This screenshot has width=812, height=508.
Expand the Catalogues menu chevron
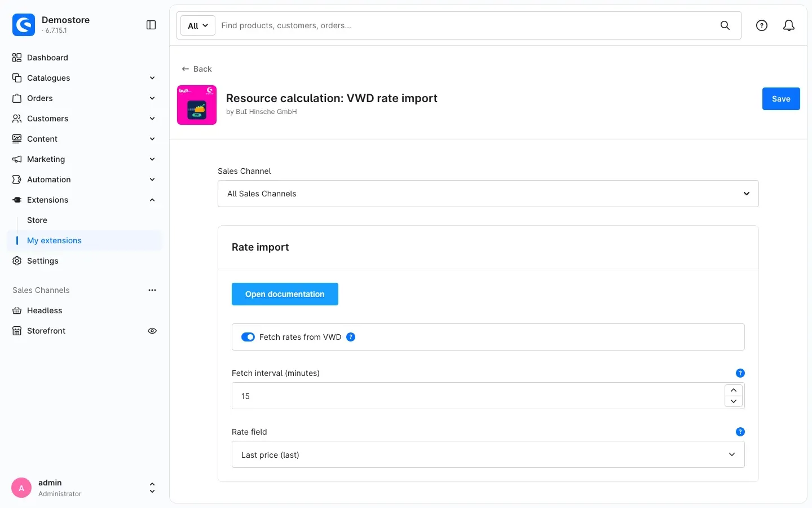[152, 78]
